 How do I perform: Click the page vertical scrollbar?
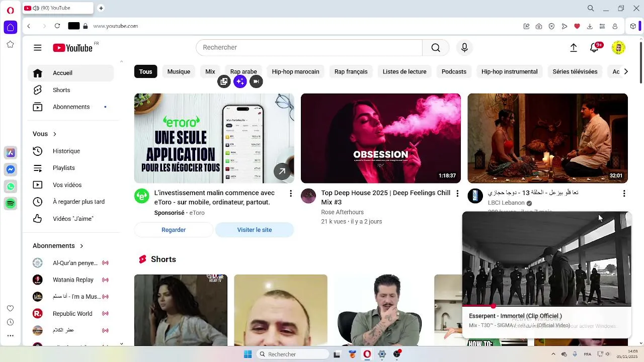[x=640, y=63]
